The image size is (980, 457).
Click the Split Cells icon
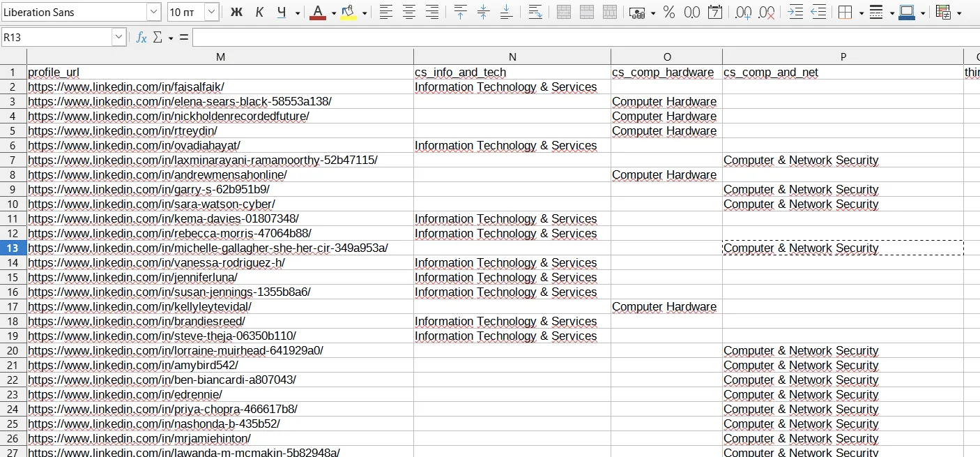coord(610,12)
